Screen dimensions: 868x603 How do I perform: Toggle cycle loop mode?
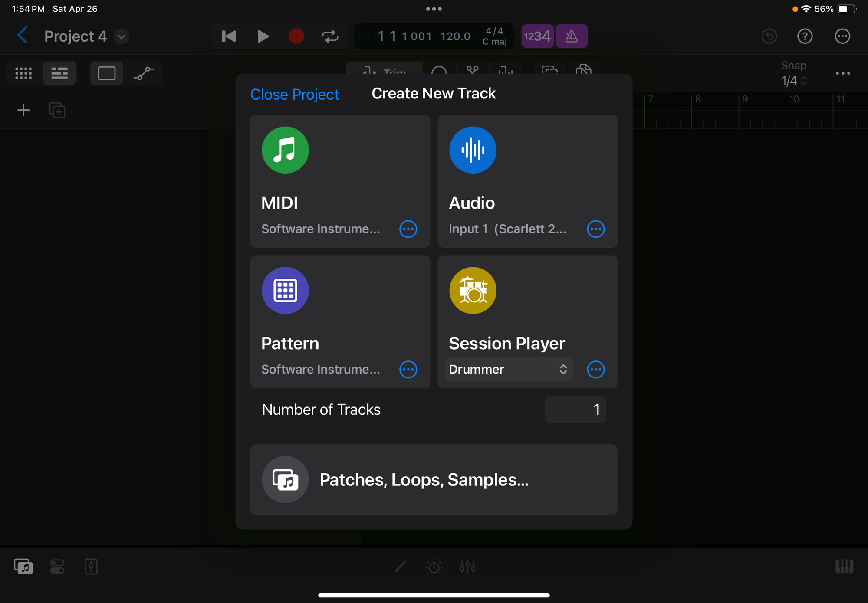click(x=330, y=36)
